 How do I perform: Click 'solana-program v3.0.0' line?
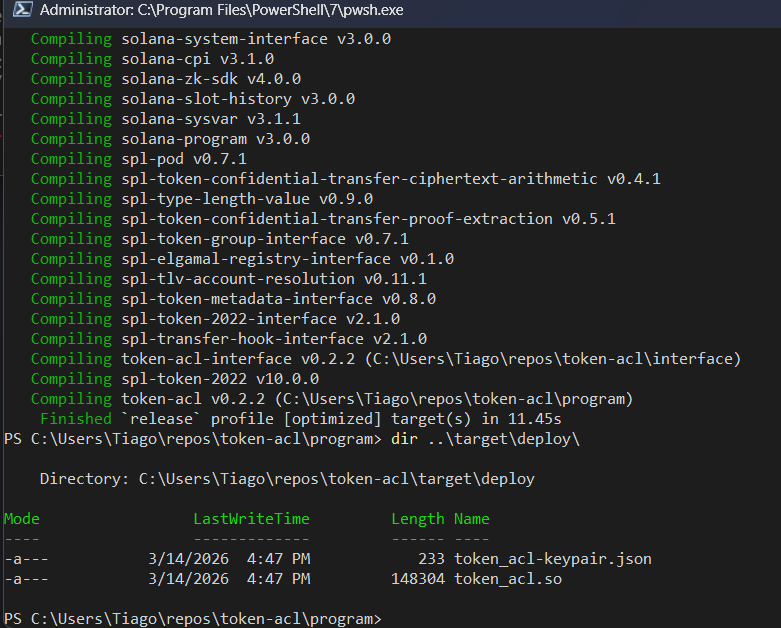point(170,138)
